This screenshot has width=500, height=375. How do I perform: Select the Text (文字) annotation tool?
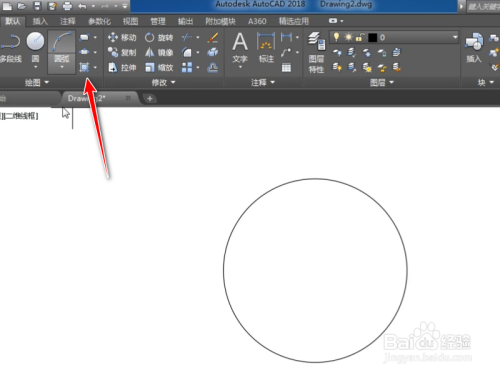pos(240,49)
